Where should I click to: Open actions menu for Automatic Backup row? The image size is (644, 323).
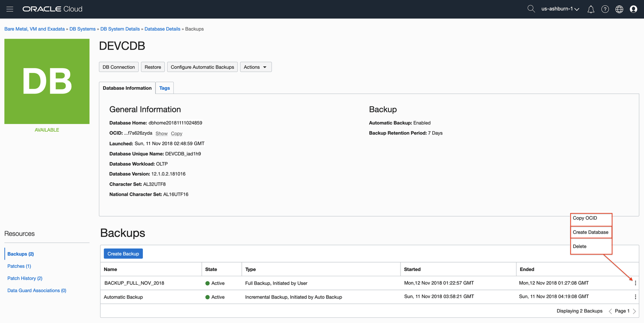(635, 297)
